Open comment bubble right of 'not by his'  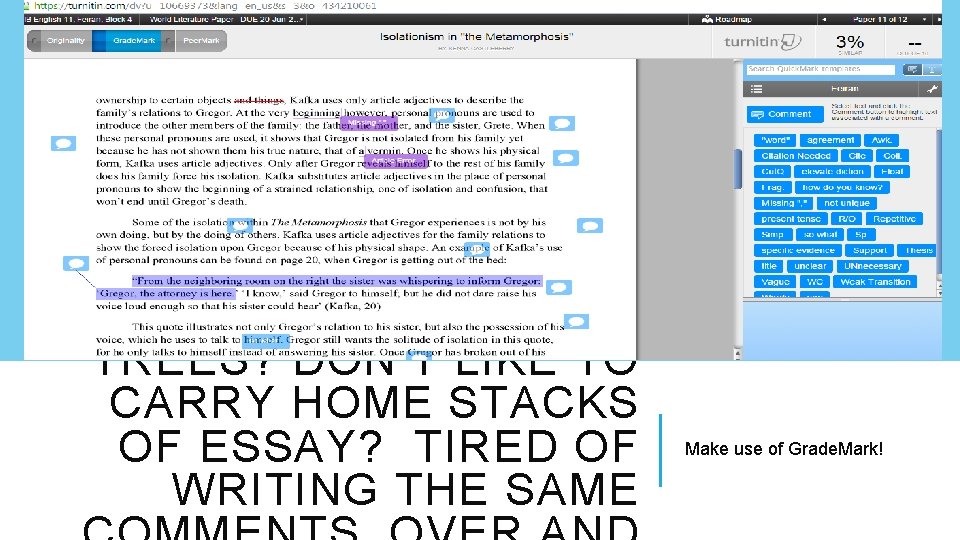click(590, 226)
